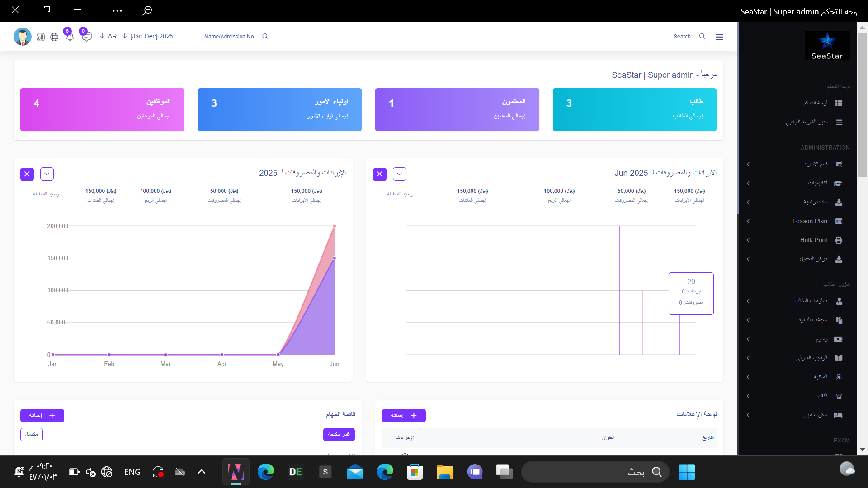
Task: Click the globe website icon
Action: pos(54,37)
